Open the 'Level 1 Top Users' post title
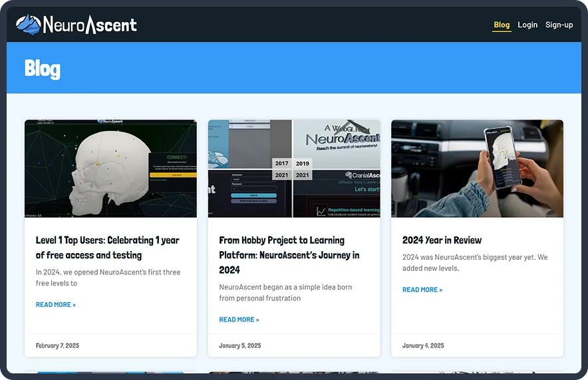This screenshot has width=588, height=380. pos(108,248)
